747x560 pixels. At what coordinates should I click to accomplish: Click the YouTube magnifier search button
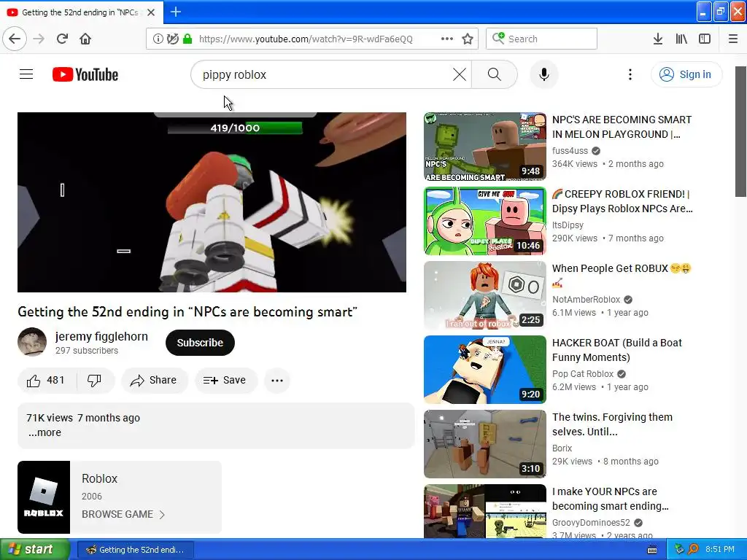[x=495, y=74]
